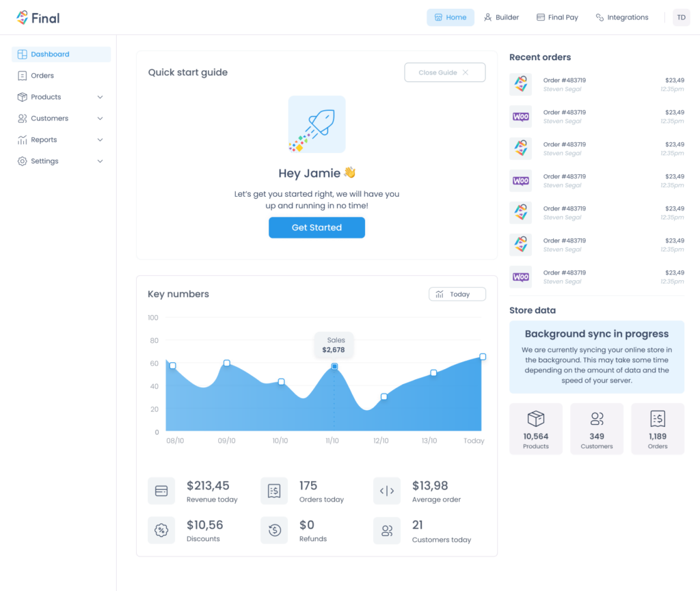Expand the Products chevron

point(100,97)
